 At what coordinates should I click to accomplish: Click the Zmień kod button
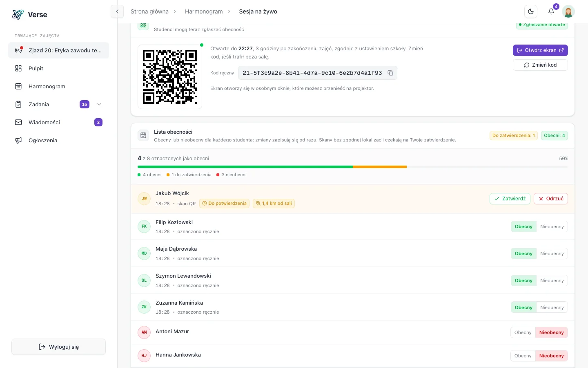540,65
